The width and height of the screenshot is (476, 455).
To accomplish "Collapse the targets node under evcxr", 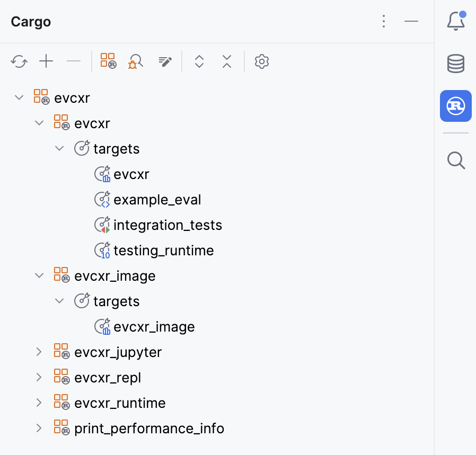I will point(59,148).
